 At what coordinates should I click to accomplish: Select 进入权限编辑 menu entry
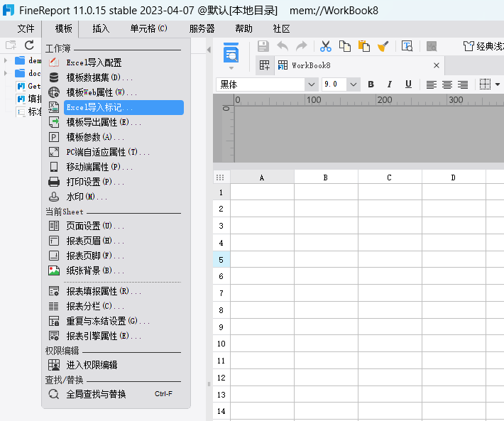[x=116, y=365]
